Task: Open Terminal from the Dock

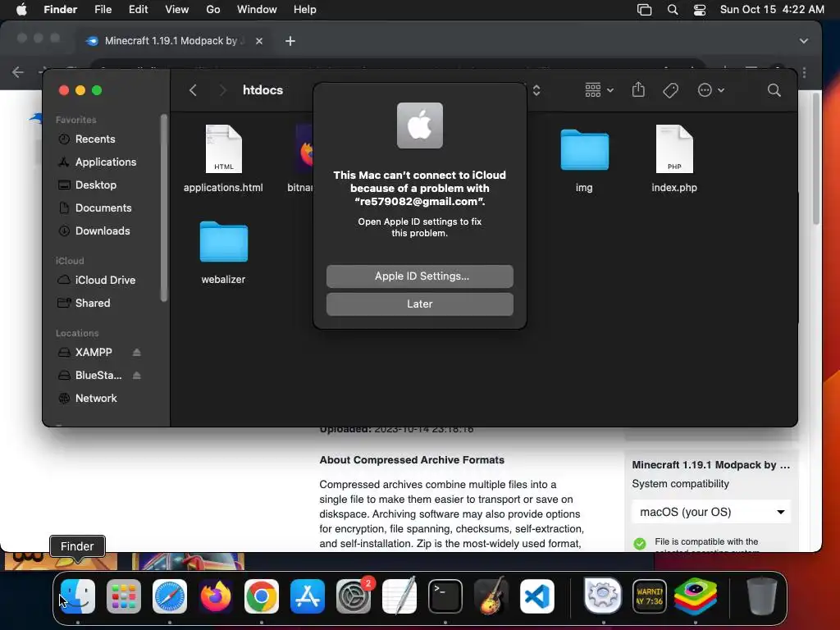Action: click(445, 596)
